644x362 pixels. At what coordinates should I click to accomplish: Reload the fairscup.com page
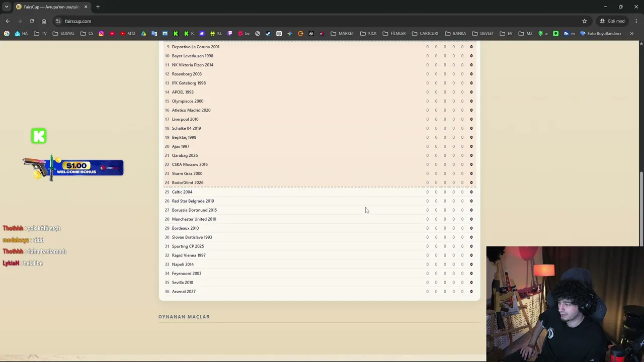pyautogui.click(x=32, y=21)
